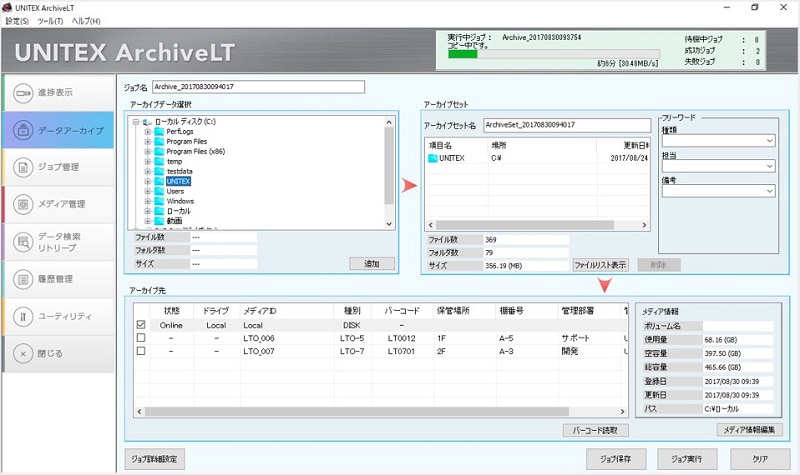Viewport: 800px width, 475px height.
Task: Click the ファイルリスト表示 button
Action: (600, 265)
